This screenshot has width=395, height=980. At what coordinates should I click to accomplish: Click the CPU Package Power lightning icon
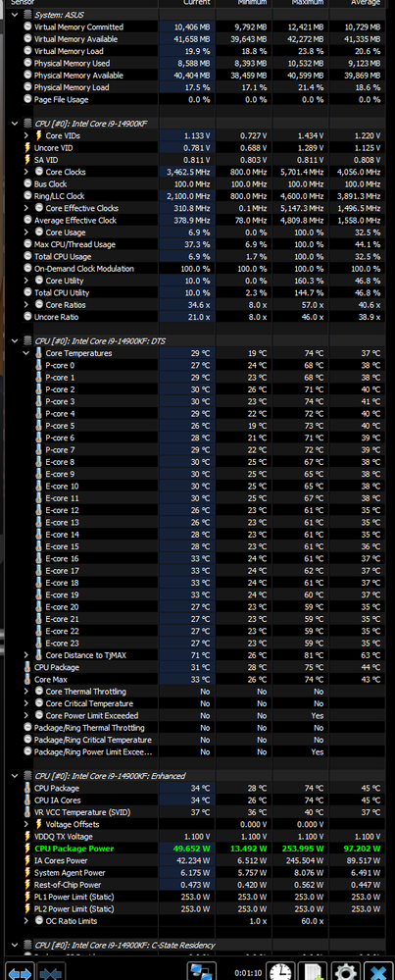(x=27, y=849)
